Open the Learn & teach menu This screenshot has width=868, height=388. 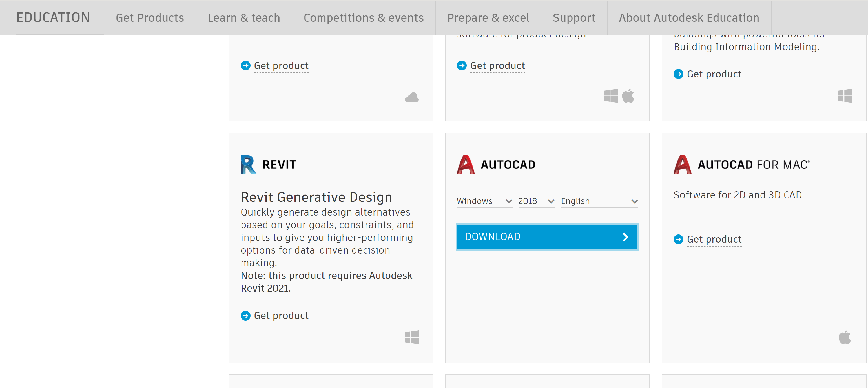pyautogui.click(x=243, y=17)
